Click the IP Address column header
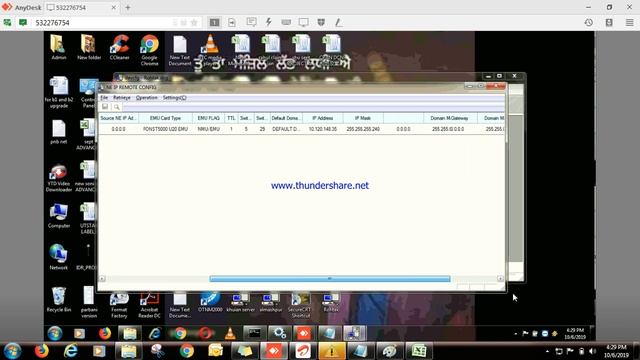Image resolution: width=640 pixels, height=360 pixels. [322, 118]
